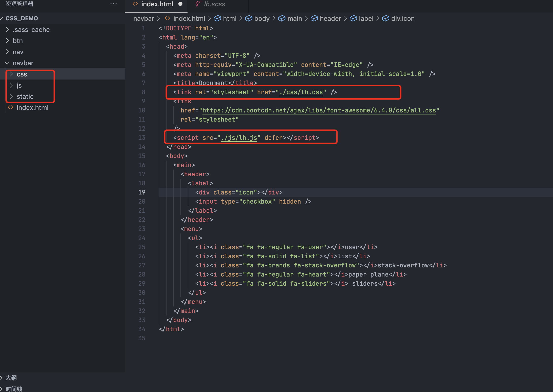Click the navbar breadcrumb segment

(144, 18)
